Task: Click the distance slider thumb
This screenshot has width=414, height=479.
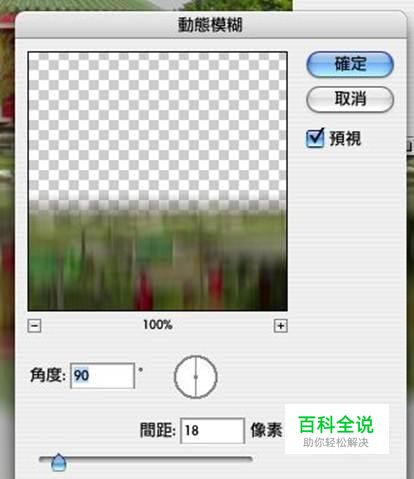Action: 59,462
